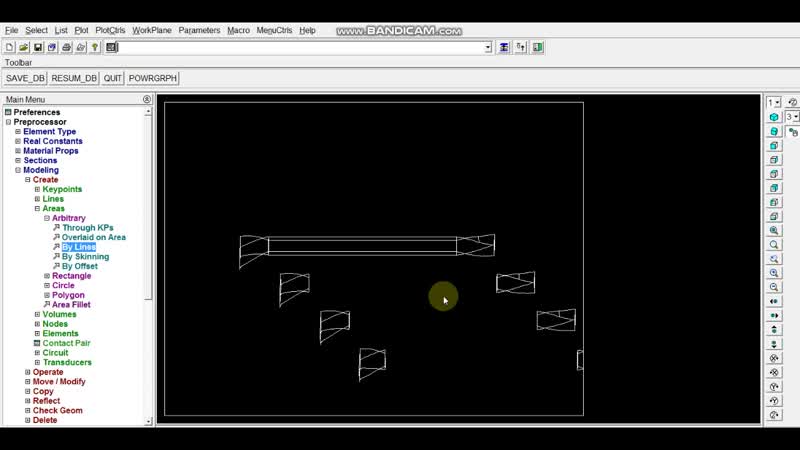Viewport: 800px width, 450px height.
Task: Switch to Back view icon
Action: (774, 188)
